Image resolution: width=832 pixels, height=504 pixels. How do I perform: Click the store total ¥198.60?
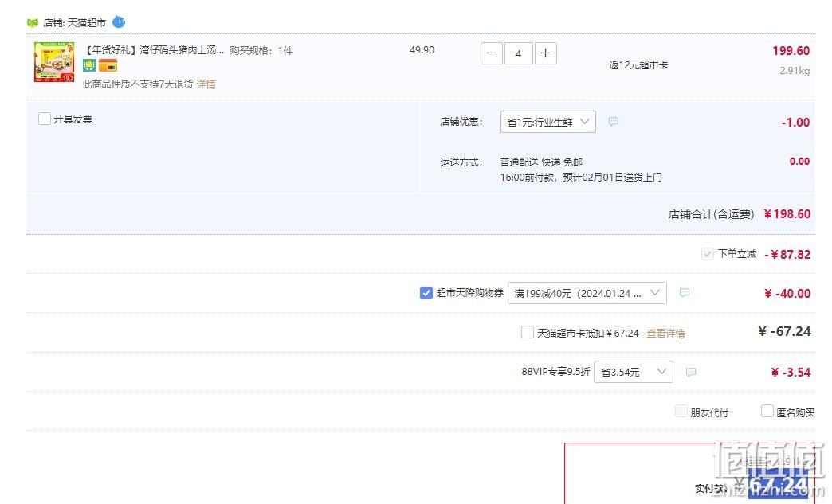[x=787, y=214]
